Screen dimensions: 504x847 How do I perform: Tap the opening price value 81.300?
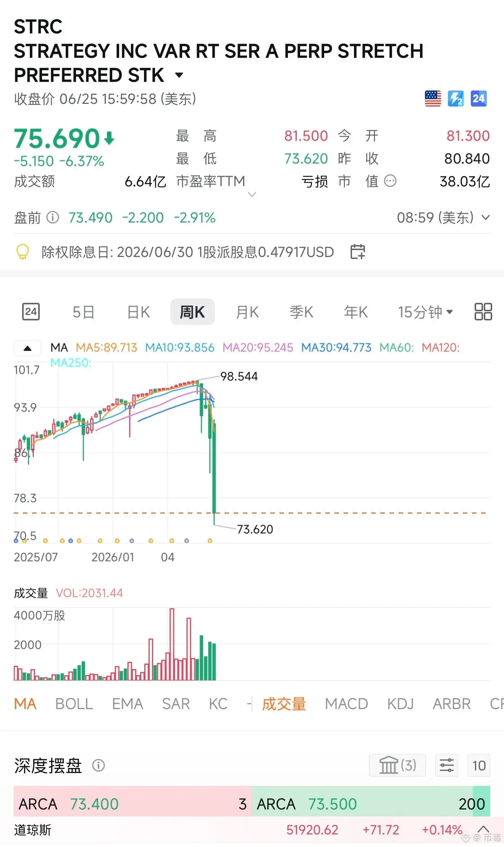tap(468, 136)
